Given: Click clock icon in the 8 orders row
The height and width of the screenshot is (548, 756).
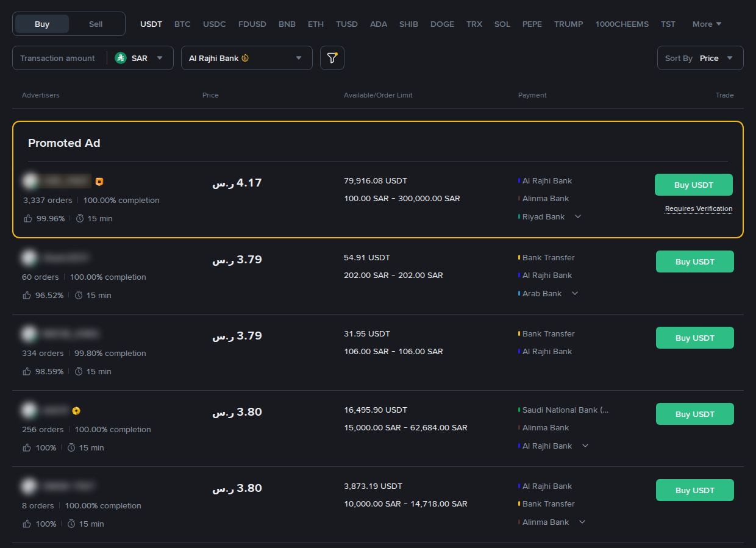Looking at the screenshot, I should (71, 524).
